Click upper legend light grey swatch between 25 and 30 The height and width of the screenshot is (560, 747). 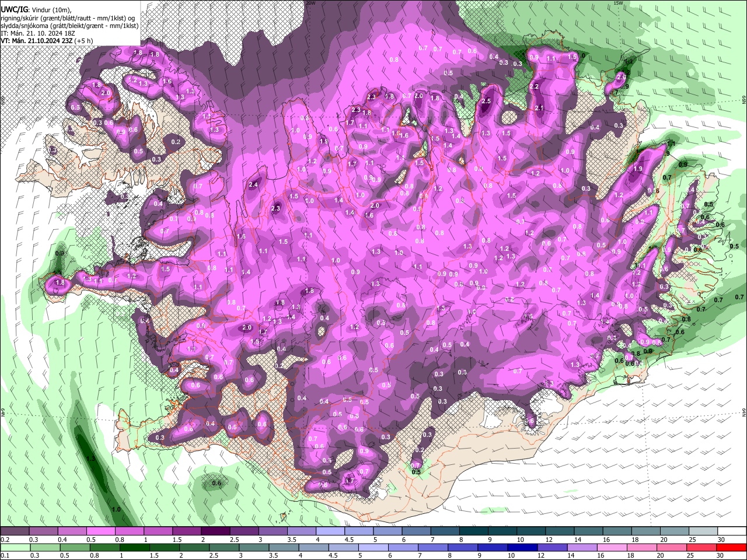coord(703,531)
